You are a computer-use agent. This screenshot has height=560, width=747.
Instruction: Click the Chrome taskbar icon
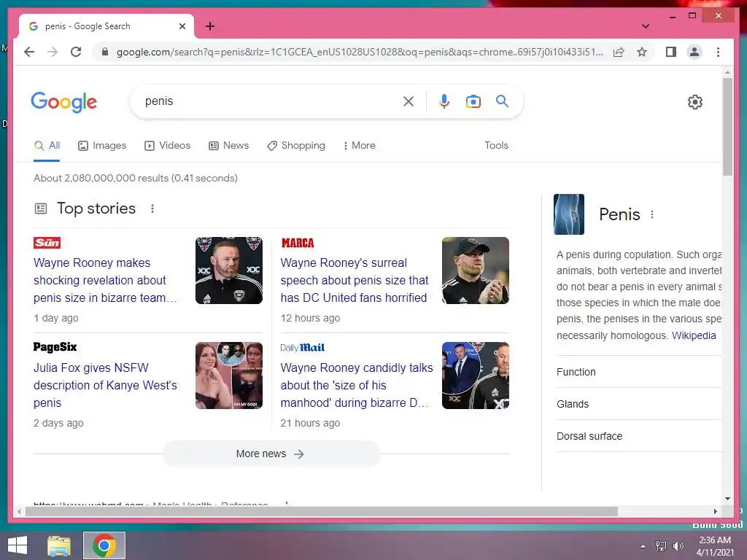click(x=104, y=545)
